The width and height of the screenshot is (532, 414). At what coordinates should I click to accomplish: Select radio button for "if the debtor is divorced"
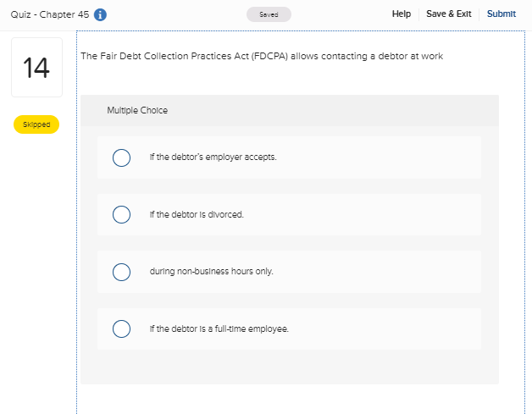[121, 215]
